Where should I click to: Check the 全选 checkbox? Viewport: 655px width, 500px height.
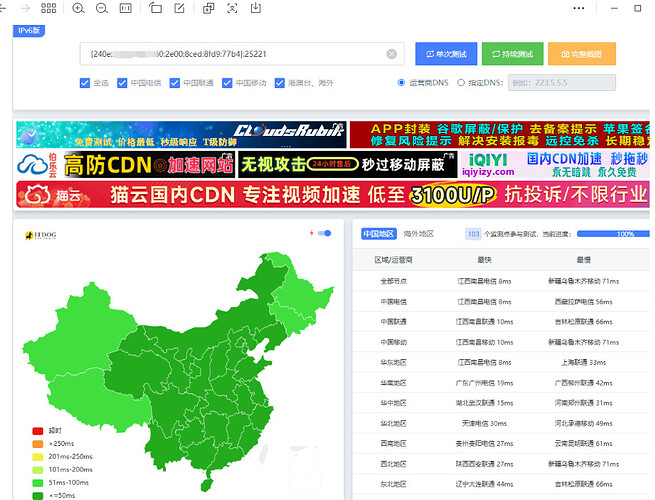click(x=85, y=83)
